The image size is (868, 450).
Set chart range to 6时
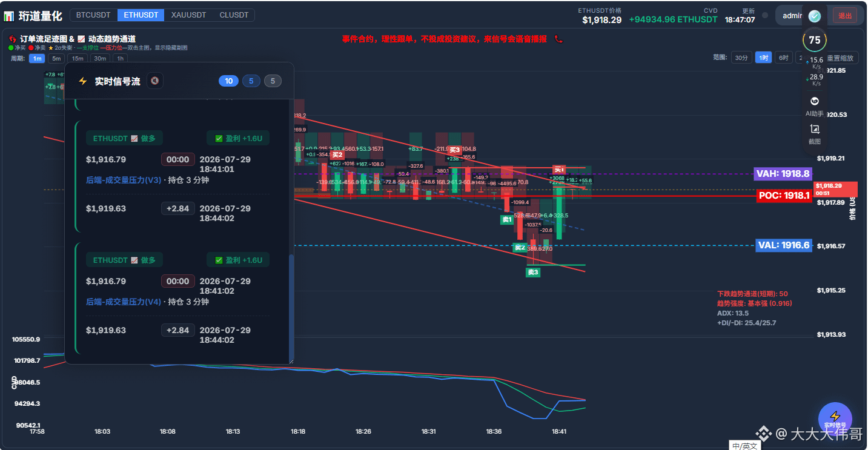pyautogui.click(x=784, y=58)
